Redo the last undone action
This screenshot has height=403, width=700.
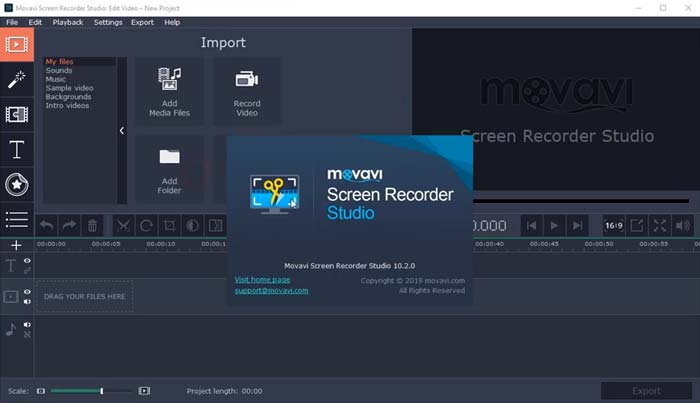tap(69, 225)
